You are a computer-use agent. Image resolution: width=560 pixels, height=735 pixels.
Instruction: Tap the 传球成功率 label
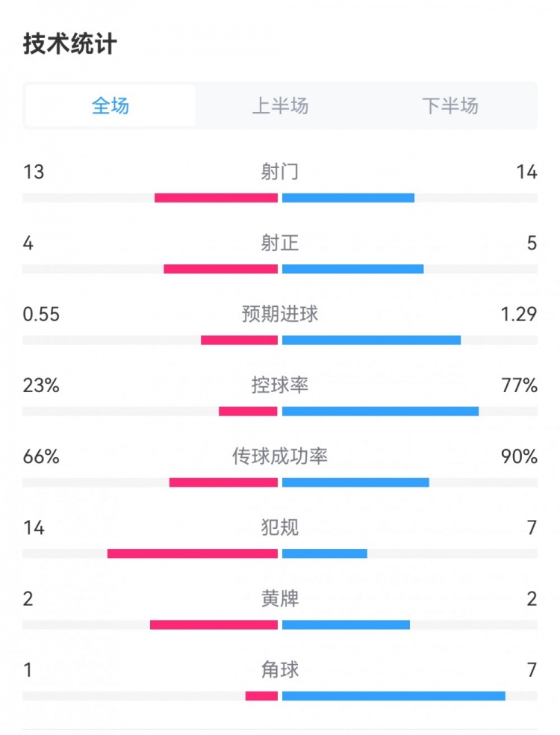(x=280, y=456)
